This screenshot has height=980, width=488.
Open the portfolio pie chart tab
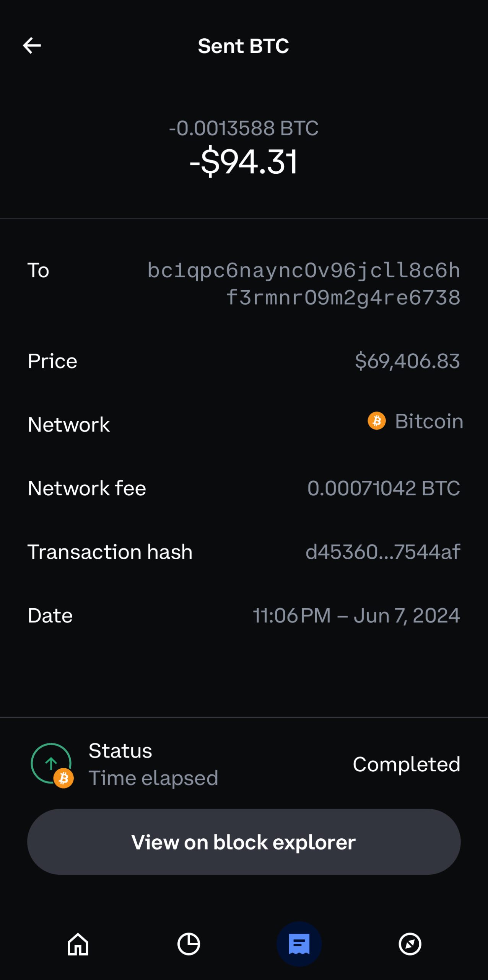pyautogui.click(x=189, y=944)
